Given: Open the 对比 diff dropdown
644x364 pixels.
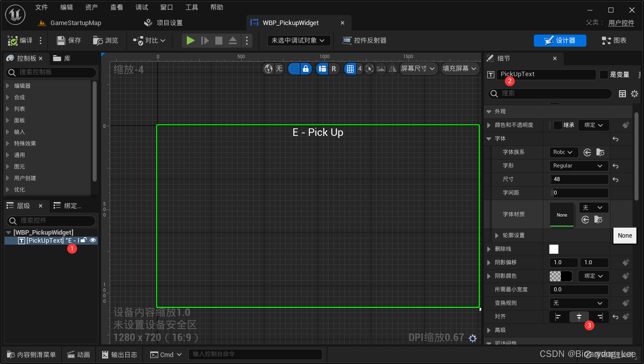Looking at the screenshot, I should click(149, 41).
